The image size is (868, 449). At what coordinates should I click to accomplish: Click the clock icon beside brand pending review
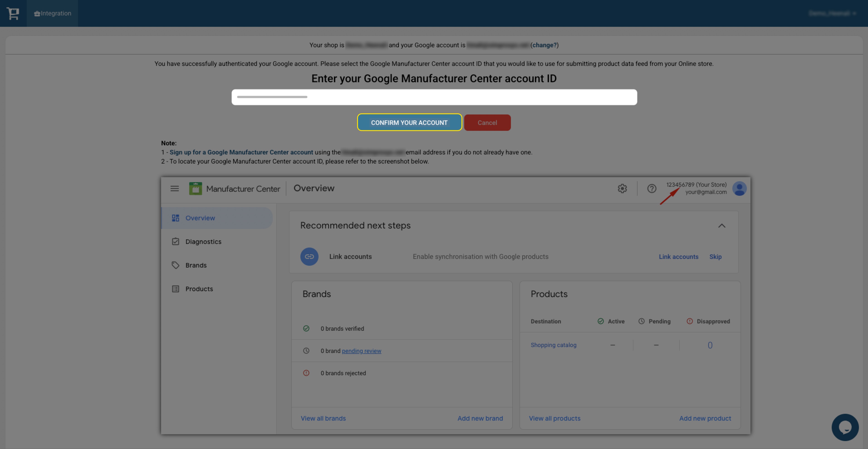point(306,350)
